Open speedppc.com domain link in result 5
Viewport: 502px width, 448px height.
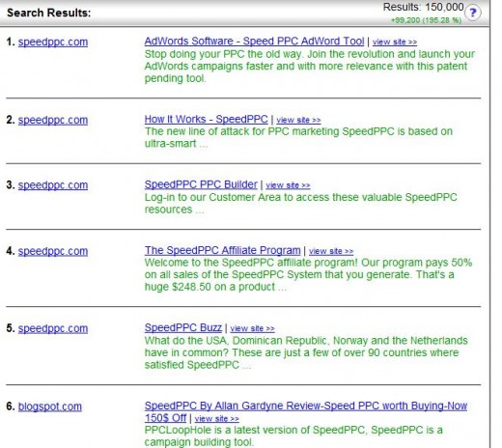53,328
